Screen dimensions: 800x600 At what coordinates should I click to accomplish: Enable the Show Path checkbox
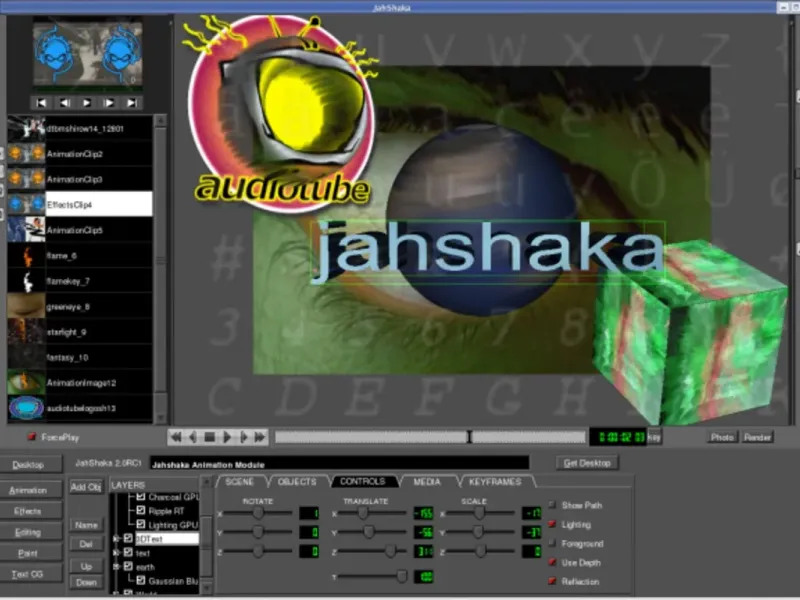tap(552, 505)
